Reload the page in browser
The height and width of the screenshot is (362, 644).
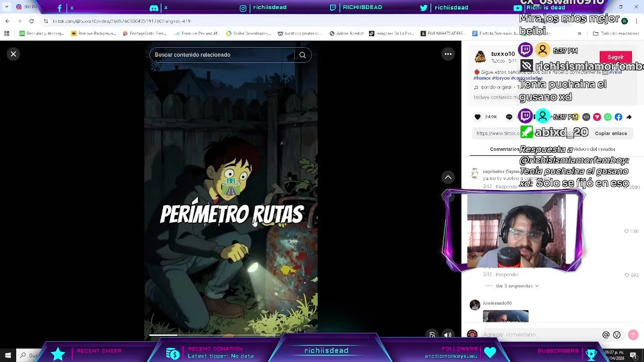click(x=31, y=21)
